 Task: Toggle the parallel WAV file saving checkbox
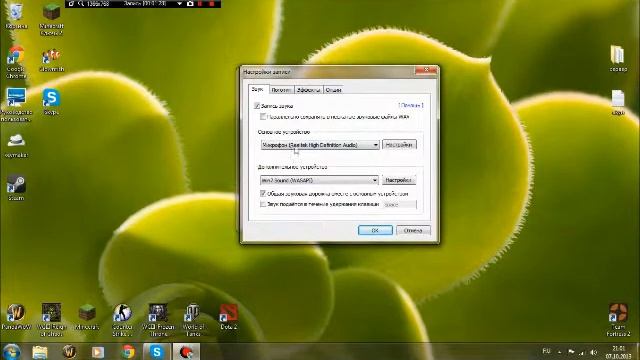pos(263,117)
